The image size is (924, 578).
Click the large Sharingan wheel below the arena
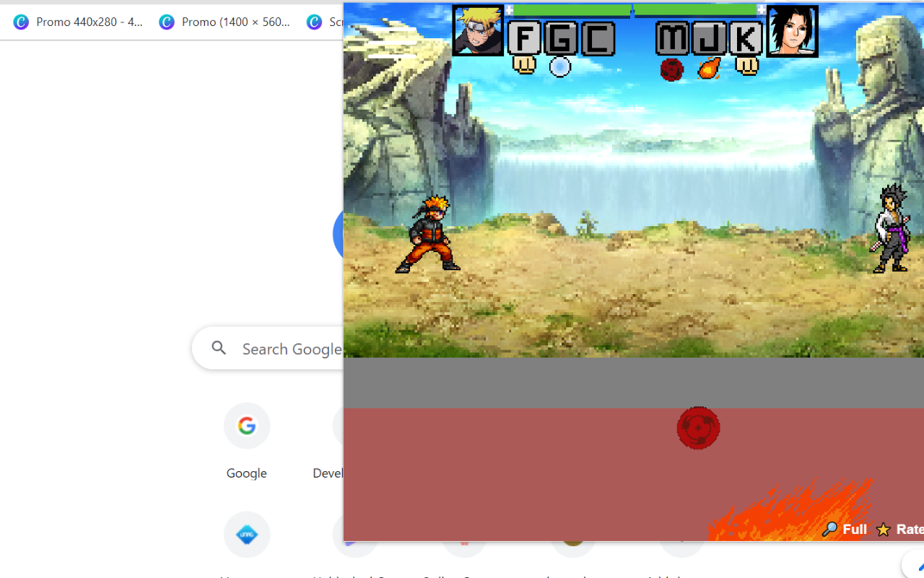[x=698, y=428]
